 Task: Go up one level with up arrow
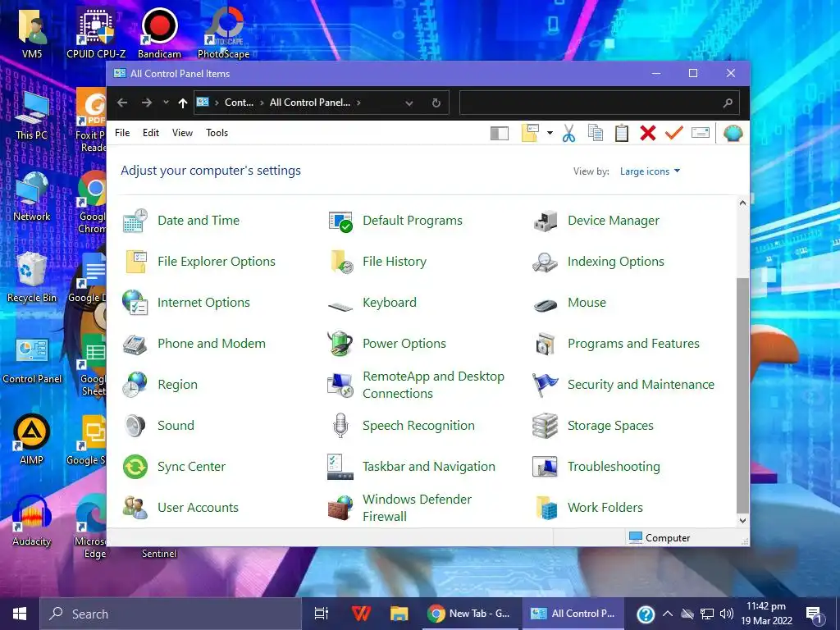pos(183,103)
